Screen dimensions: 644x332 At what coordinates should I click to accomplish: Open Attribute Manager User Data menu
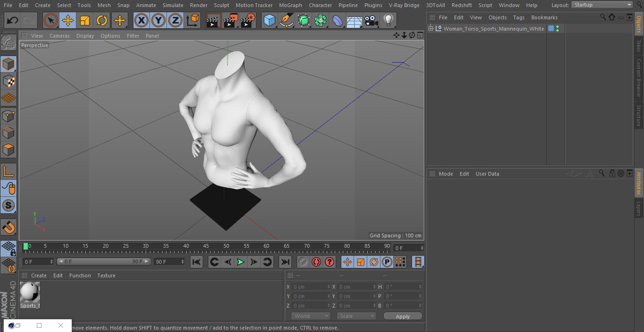[x=487, y=174]
